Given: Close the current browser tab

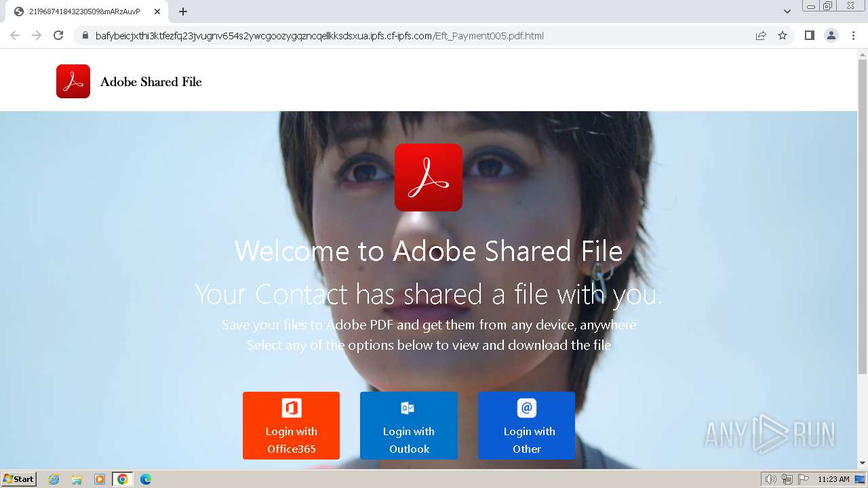Looking at the screenshot, I should (x=157, y=12).
